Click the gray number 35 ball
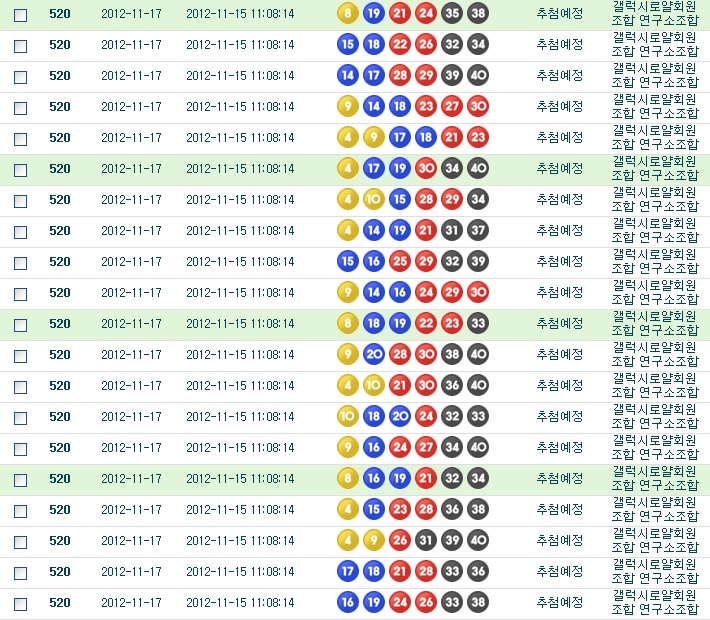The width and height of the screenshot is (710, 620). pyautogui.click(x=452, y=13)
